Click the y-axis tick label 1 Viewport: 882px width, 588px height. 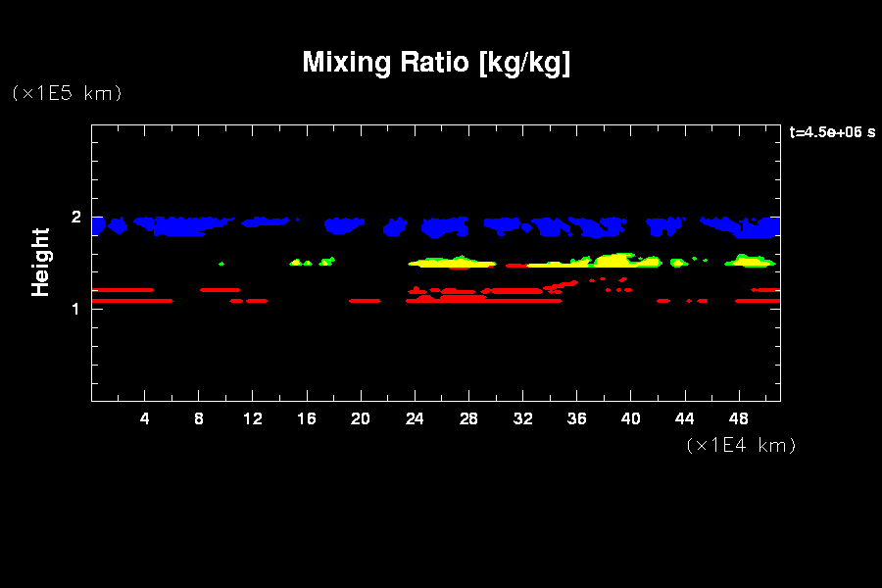coord(75,309)
